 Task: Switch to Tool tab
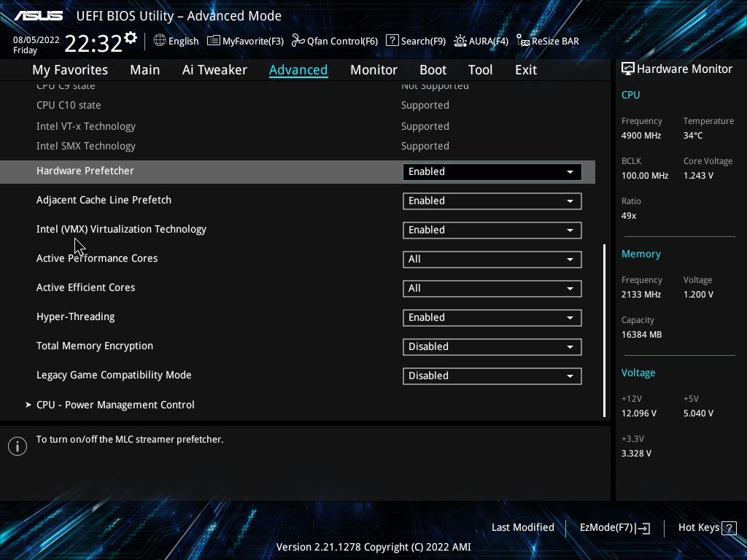click(480, 70)
